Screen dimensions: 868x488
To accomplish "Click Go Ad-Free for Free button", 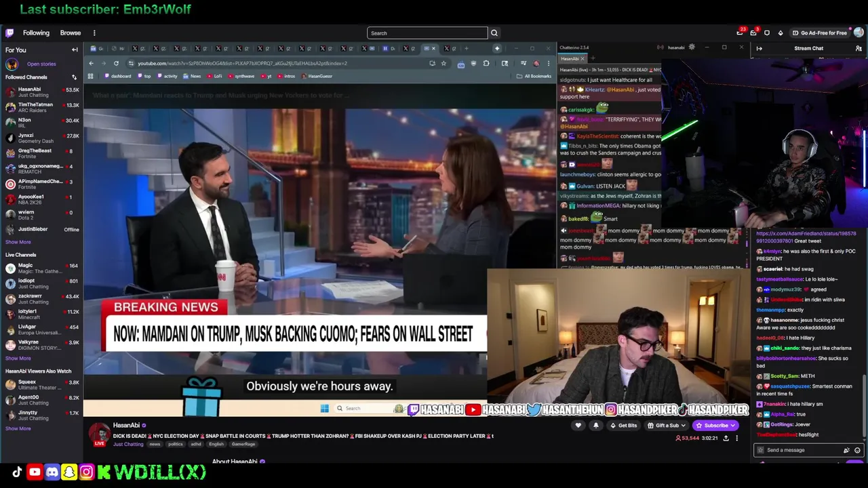I will [819, 33].
